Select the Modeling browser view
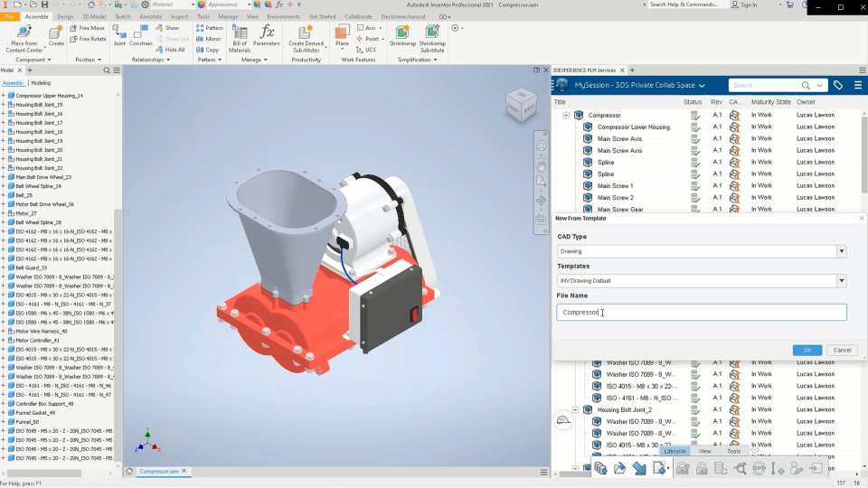The width and height of the screenshot is (868, 488). coord(41,83)
